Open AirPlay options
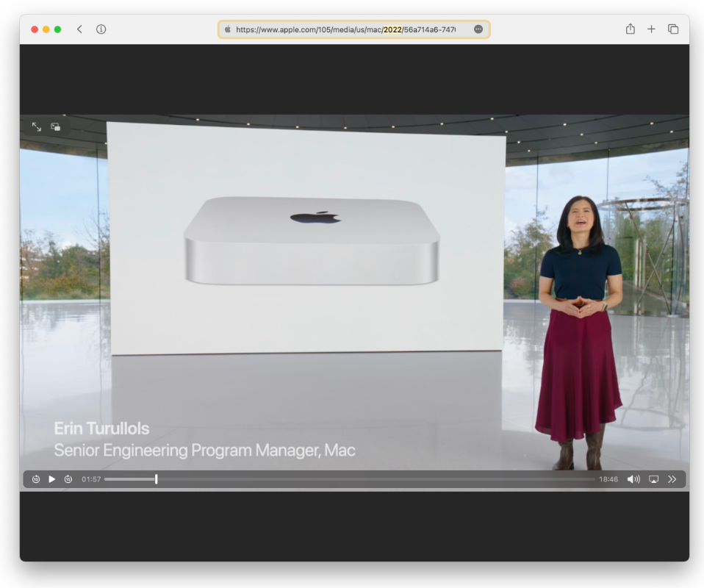 [653, 479]
